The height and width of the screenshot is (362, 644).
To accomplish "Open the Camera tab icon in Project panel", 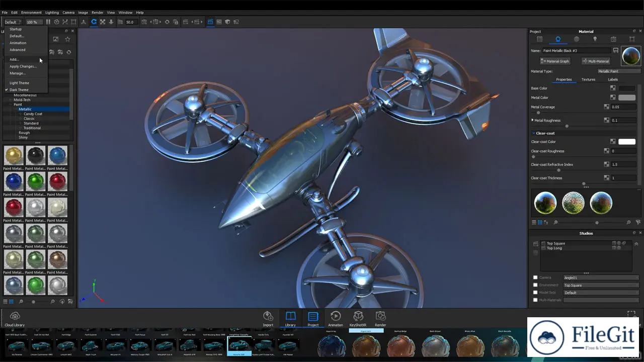I will coord(613,39).
